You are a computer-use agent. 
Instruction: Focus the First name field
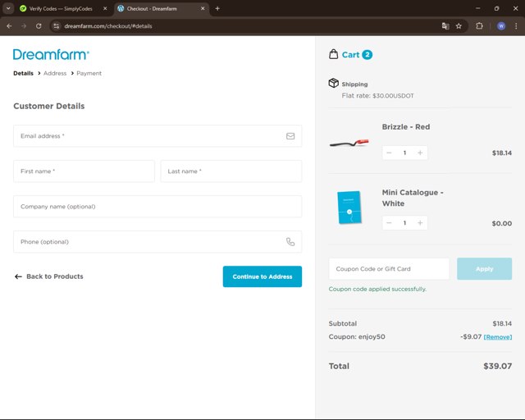(x=84, y=171)
